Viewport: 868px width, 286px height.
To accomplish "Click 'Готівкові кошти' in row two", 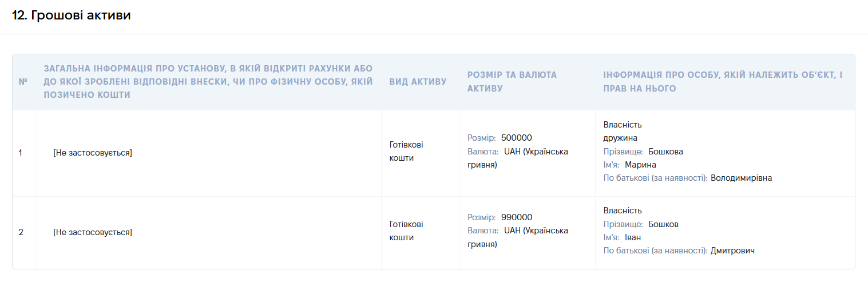I will click(x=406, y=231).
